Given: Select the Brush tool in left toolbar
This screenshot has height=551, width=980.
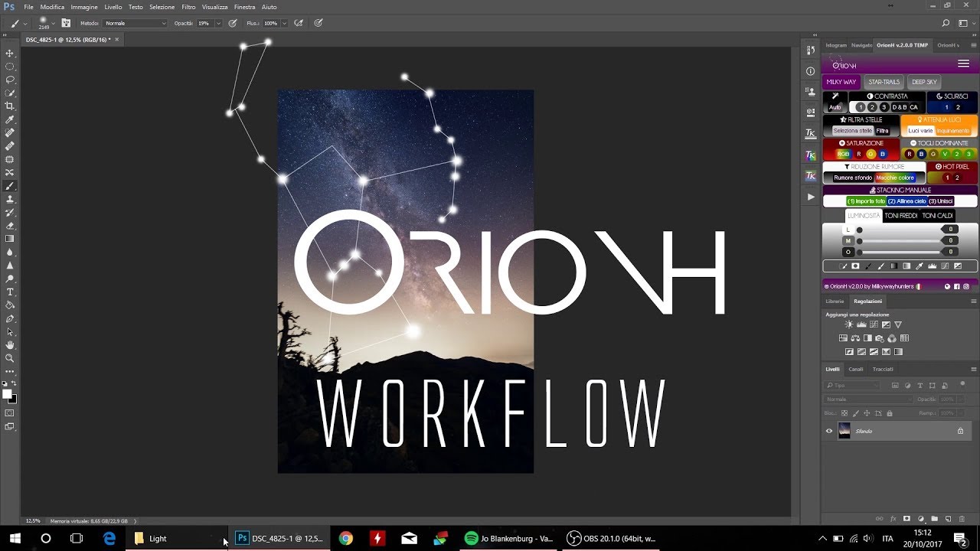Looking at the screenshot, I should [10, 186].
